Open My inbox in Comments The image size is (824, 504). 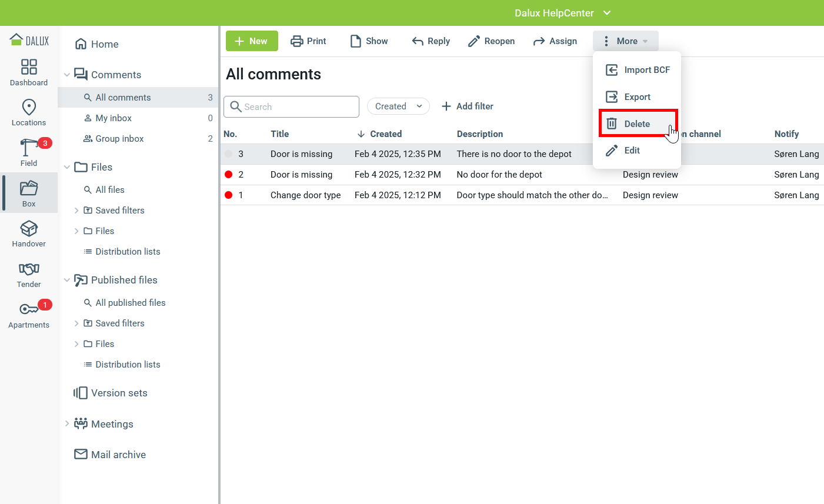coord(114,118)
